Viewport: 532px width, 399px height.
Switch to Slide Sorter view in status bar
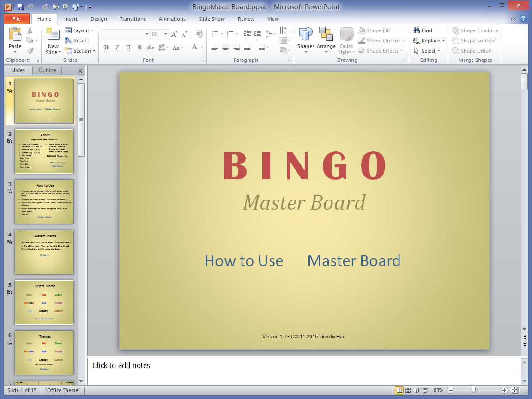click(x=408, y=390)
